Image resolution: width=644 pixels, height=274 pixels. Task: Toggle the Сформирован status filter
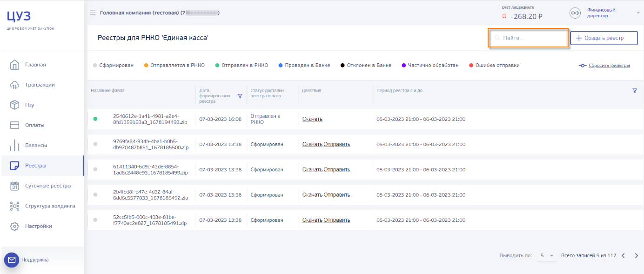coord(116,66)
